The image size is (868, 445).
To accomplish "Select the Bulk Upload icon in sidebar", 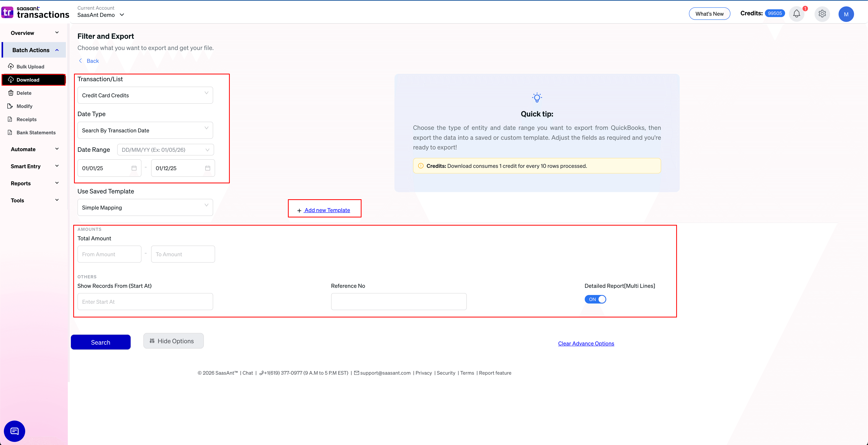I will click(11, 66).
